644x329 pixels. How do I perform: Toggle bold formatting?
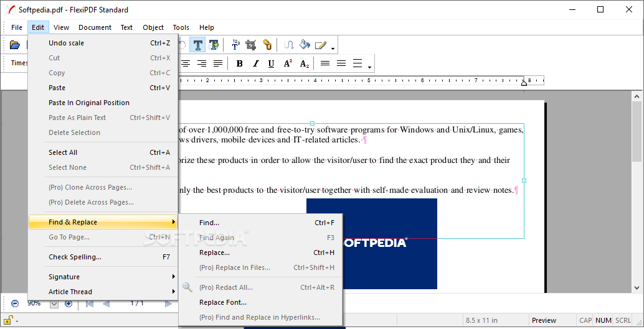click(239, 63)
